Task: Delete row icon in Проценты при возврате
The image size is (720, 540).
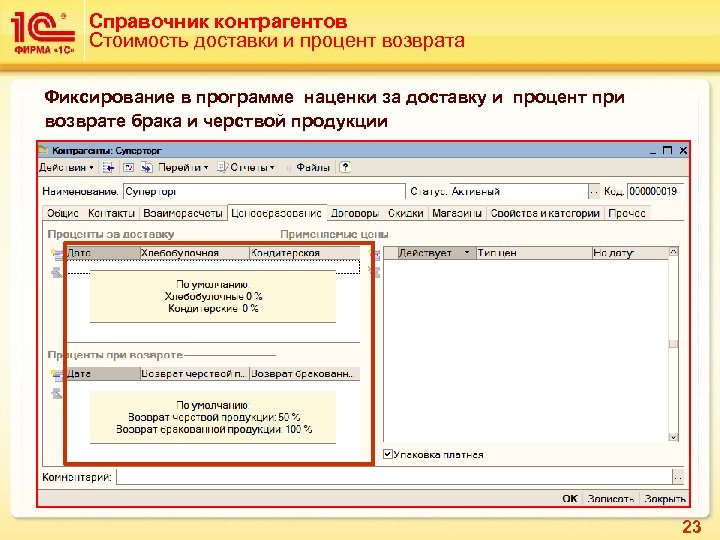Action: [57, 394]
